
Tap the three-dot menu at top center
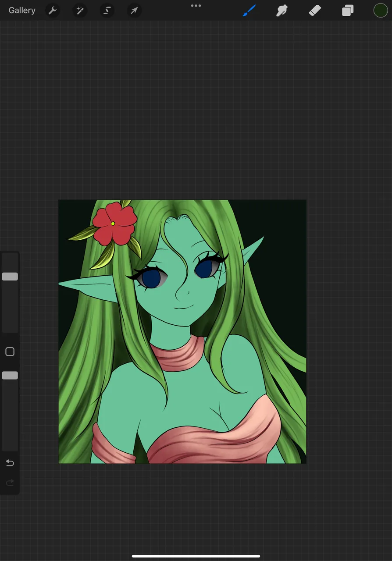click(196, 6)
